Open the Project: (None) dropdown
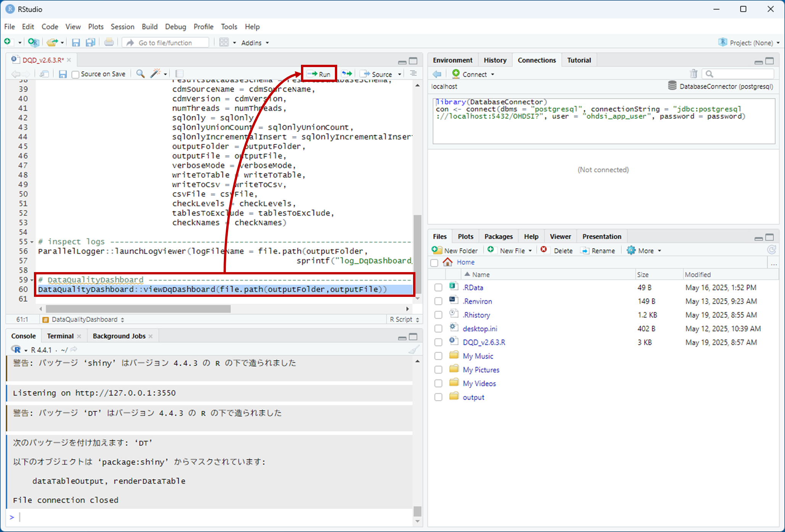The width and height of the screenshot is (785, 532). coord(750,43)
